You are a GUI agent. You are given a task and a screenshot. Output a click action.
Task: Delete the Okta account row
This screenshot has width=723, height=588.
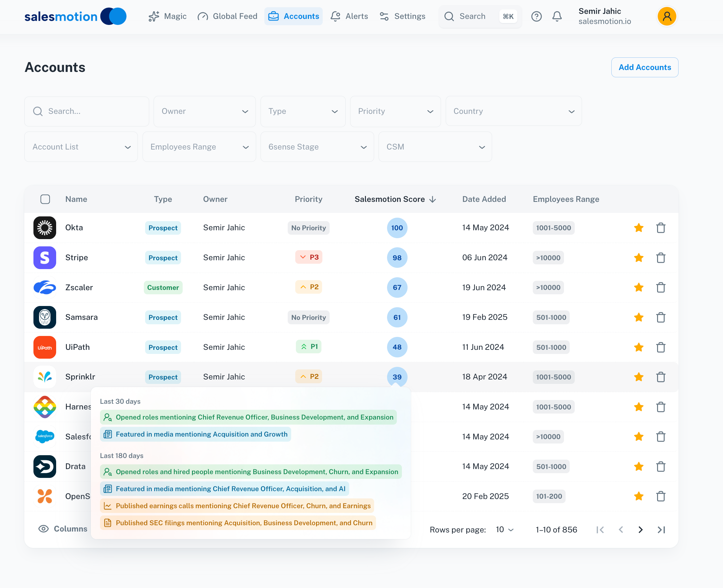pyautogui.click(x=661, y=228)
